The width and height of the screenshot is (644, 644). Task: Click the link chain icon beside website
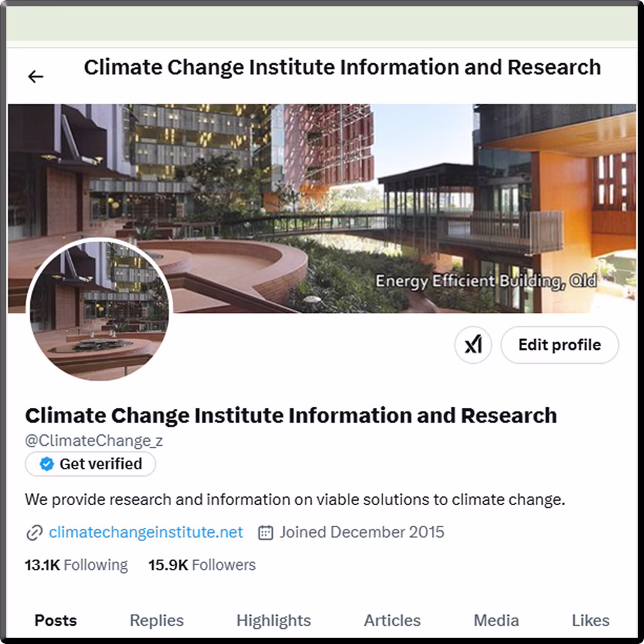35,533
